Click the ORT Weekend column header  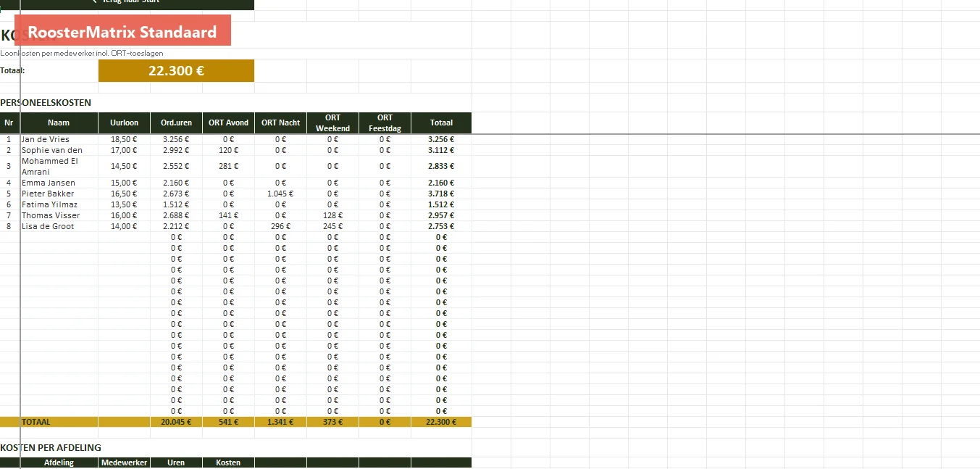(x=332, y=123)
